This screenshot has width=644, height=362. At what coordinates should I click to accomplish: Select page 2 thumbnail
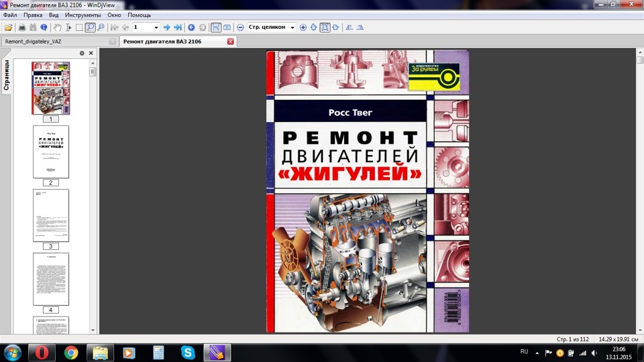(51, 152)
